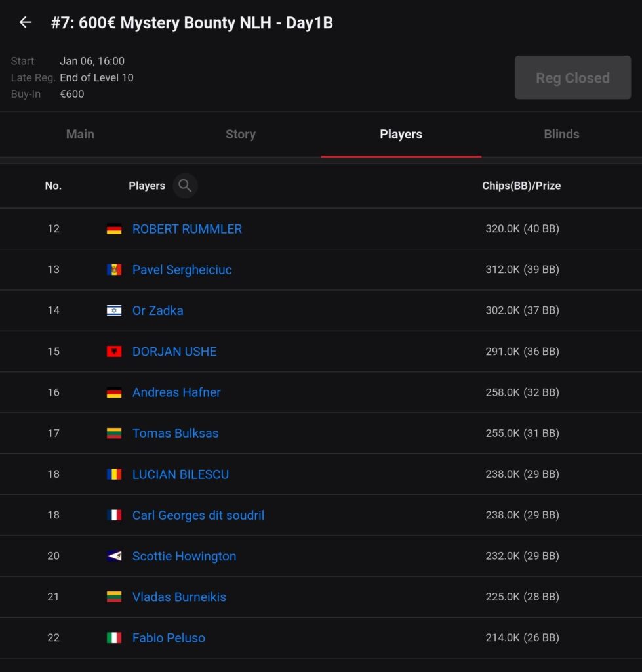Select the Players tab
Screen dimensions: 642x672
[401, 134]
